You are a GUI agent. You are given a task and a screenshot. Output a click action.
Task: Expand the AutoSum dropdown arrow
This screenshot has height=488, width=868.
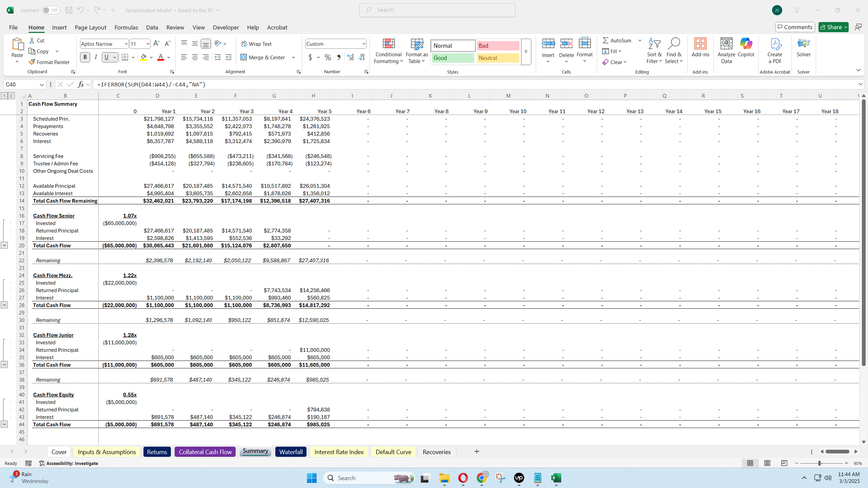[640, 40]
